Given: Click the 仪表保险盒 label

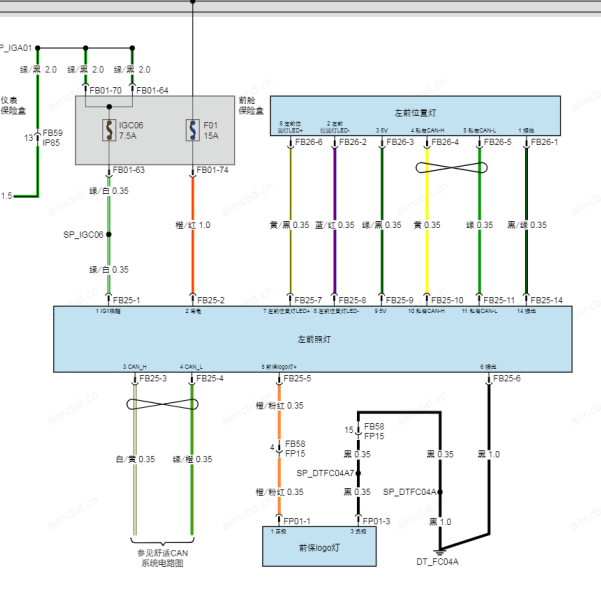Looking at the screenshot, I should (x=13, y=106).
